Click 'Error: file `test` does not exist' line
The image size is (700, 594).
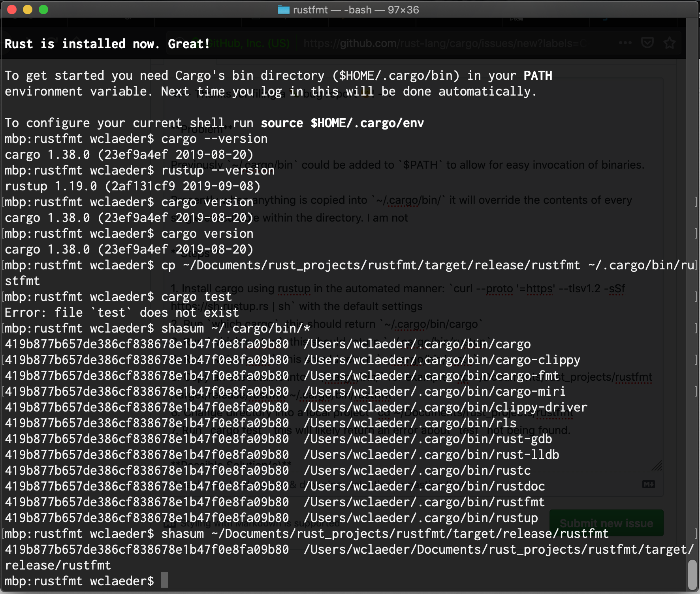[x=122, y=313]
